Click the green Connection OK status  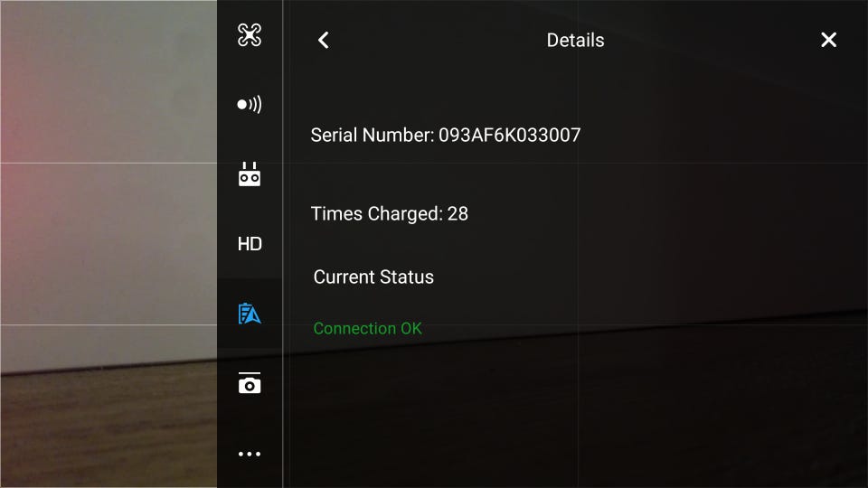click(x=368, y=329)
